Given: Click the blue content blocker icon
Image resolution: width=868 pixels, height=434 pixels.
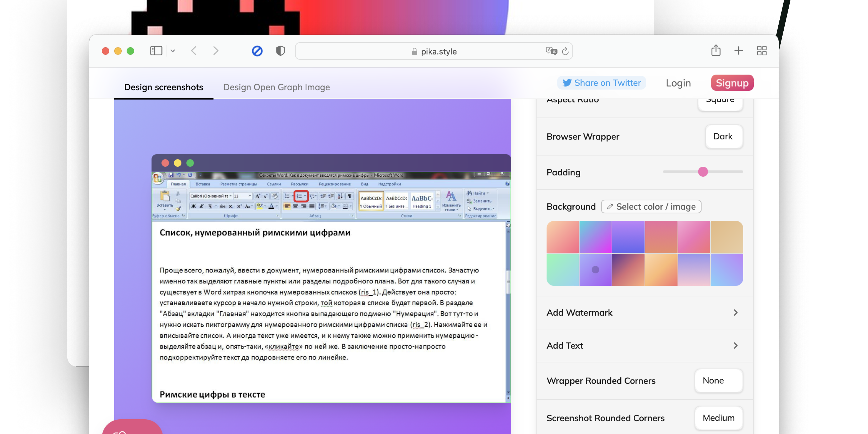Looking at the screenshot, I should [257, 51].
